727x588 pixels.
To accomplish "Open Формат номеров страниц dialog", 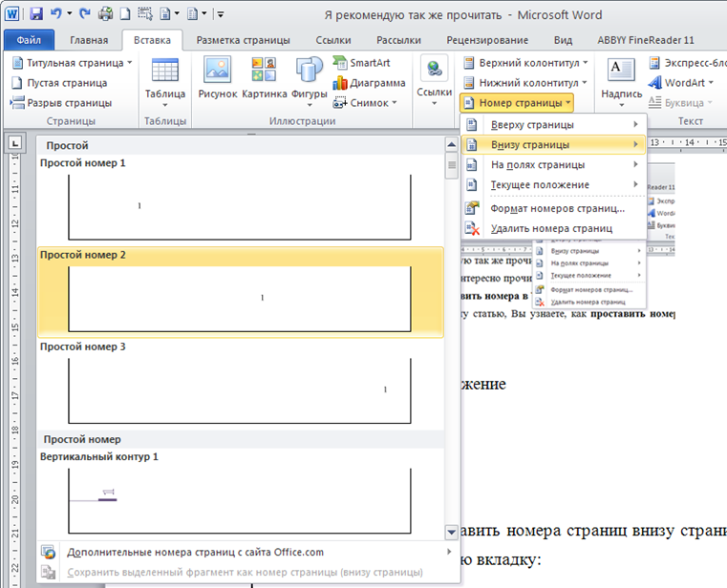I will pyautogui.click(x=557, y=208).
